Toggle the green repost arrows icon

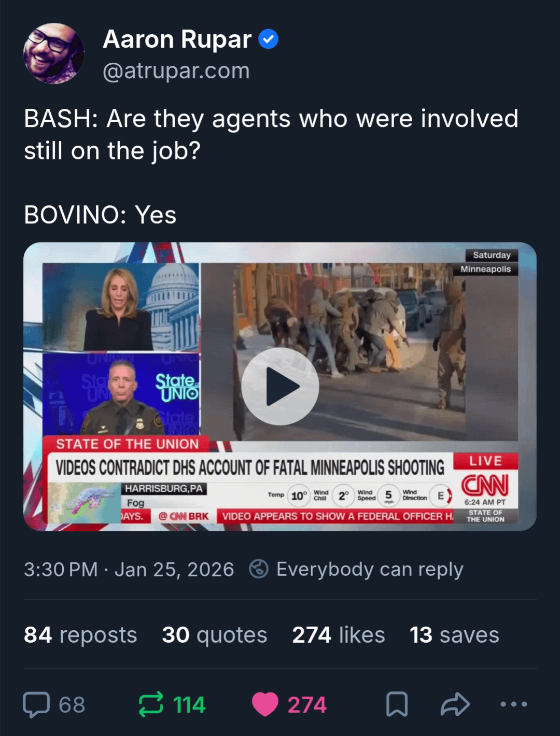pos(151,704)
